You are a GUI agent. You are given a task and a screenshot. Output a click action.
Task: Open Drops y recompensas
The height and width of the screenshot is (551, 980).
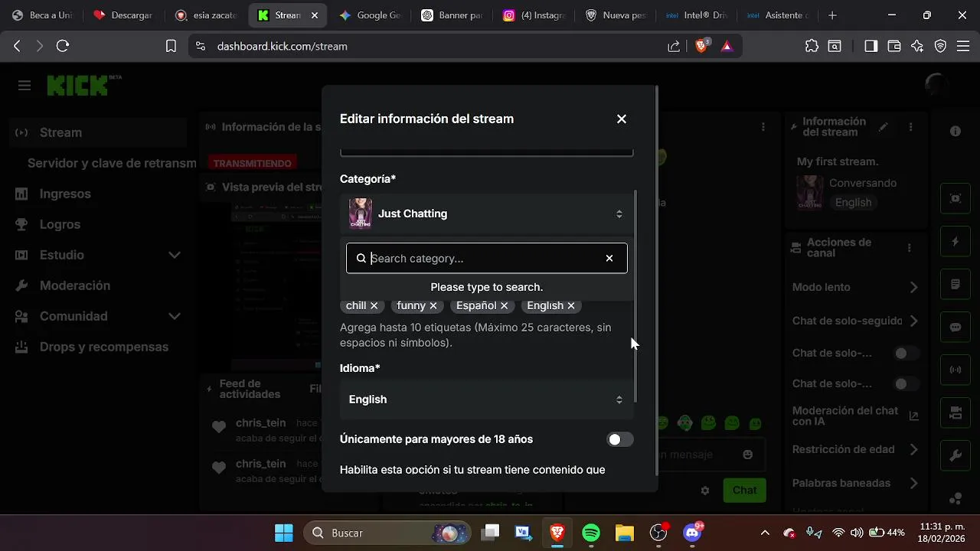coord(104,347)
